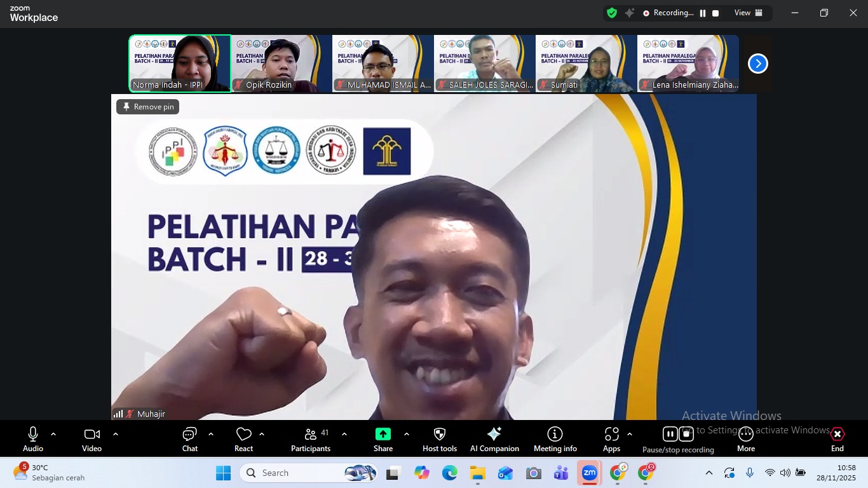Pause the recording in top bar
This screenshot has width=868, height=488.
tap(703, 13)
